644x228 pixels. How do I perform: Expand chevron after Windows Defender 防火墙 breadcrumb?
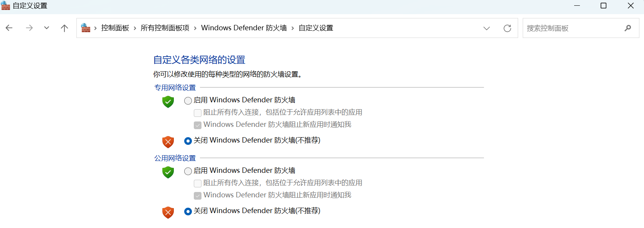292,28
